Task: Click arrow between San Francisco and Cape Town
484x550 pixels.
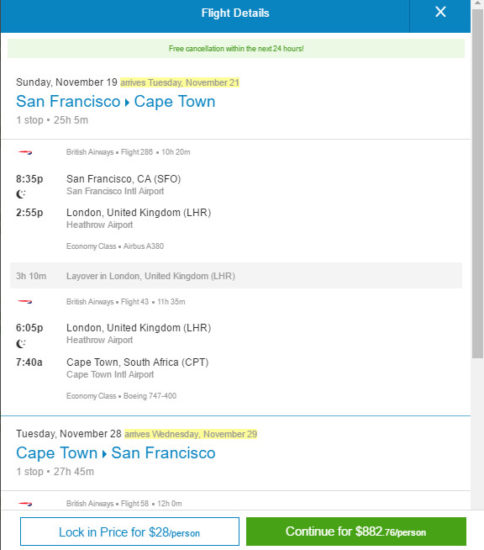Action: point(127,102)
